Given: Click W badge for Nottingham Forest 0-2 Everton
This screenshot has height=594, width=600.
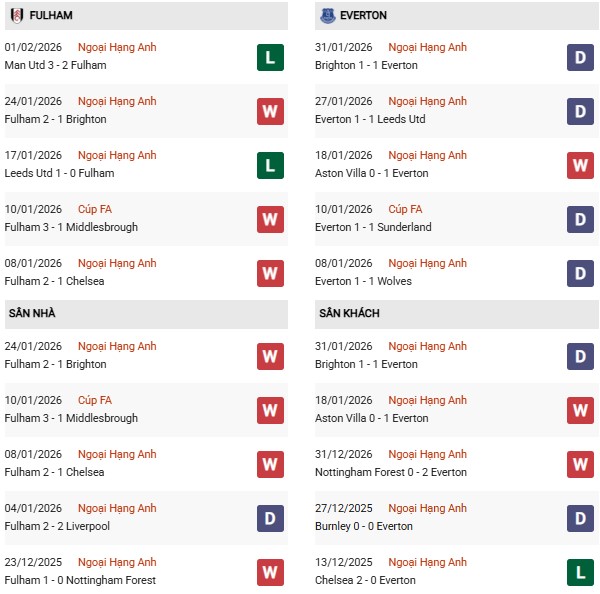Looking at the screenshot, I should click(x=581, y=464).
